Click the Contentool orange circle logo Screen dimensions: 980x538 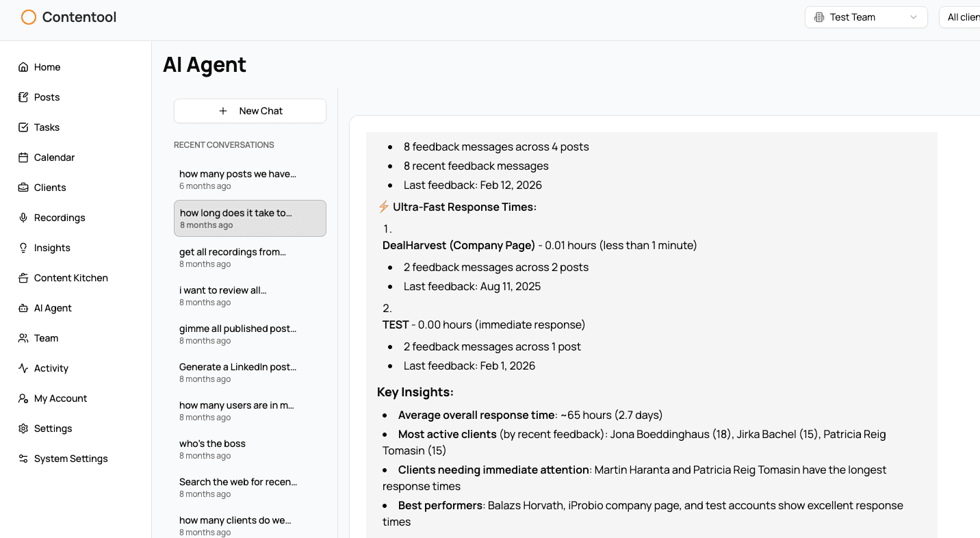tap(29, 17)
